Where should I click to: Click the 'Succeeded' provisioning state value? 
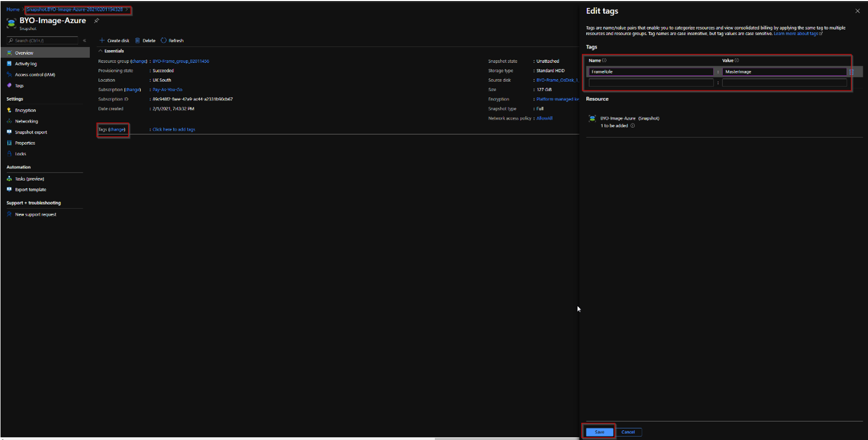click(x=163, y=71)
